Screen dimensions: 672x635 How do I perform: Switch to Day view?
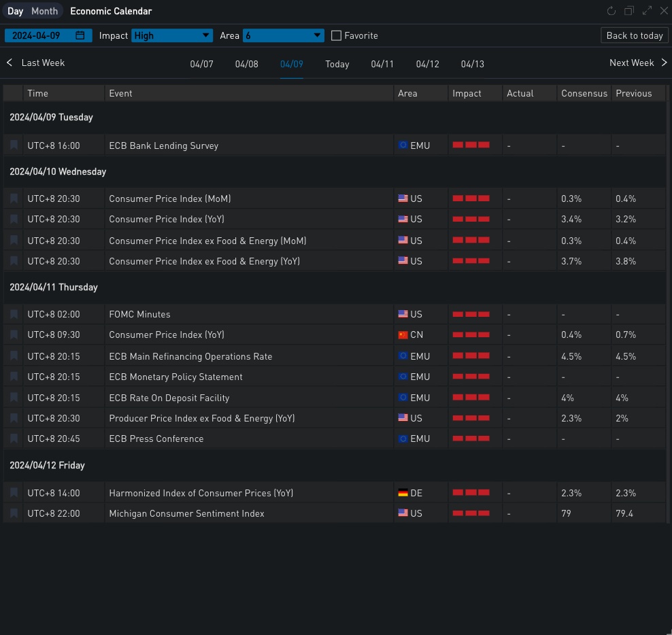(15, 11)
